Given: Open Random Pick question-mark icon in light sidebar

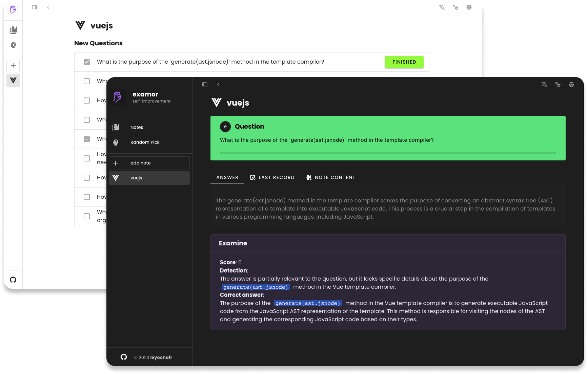Looking at the screenshot, I should pyautogui.click(x=13, y=45).
